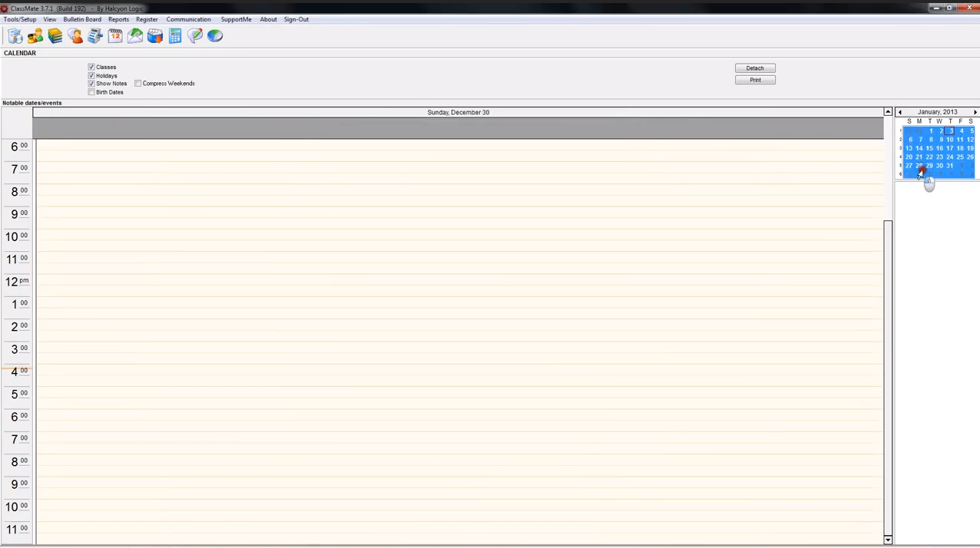Uncheck the Classes checkbox
Screen dimensions: 980x548
(x=91, y=67)
